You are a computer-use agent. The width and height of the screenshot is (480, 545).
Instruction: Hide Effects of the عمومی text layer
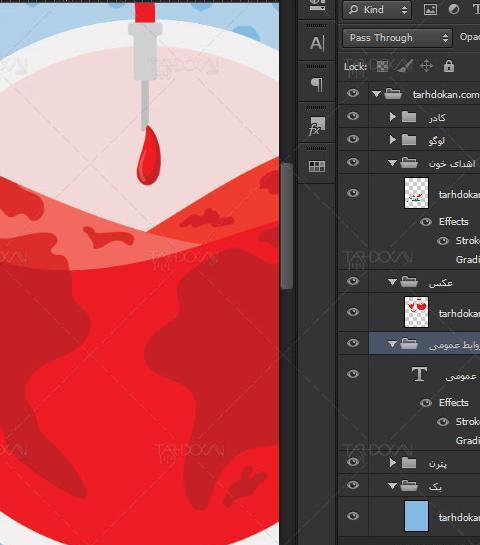[426, 403]
